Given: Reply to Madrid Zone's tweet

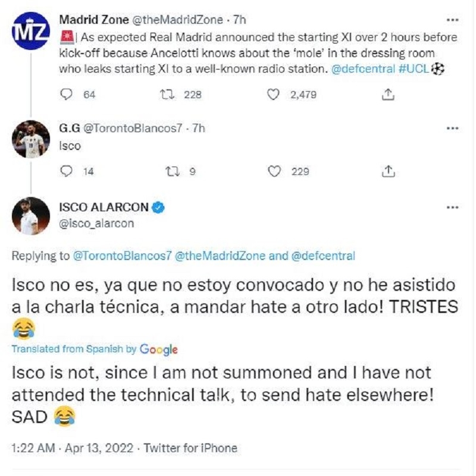Looking at the screenshot, I should click(67, 95).
